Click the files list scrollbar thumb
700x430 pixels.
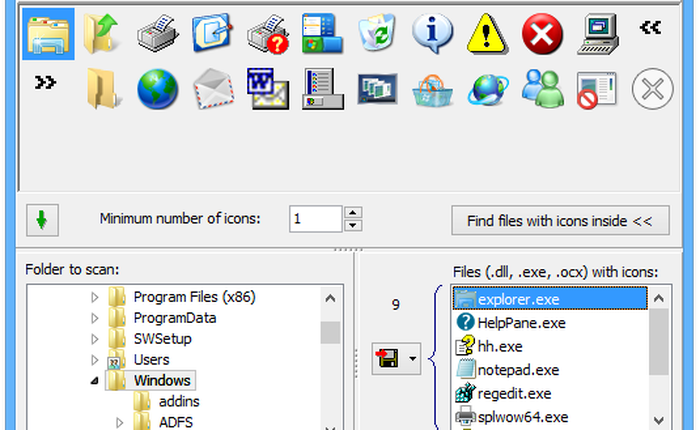(659, 342)
